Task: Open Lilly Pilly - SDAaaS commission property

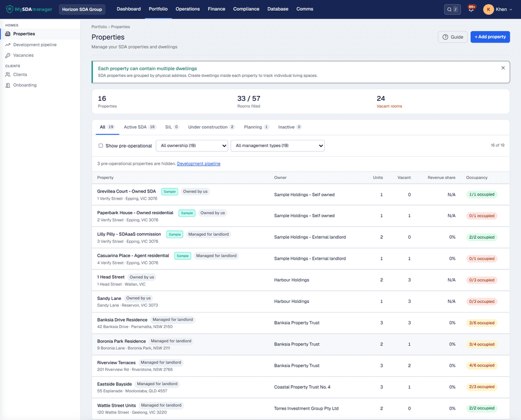Action: point(129,234)
